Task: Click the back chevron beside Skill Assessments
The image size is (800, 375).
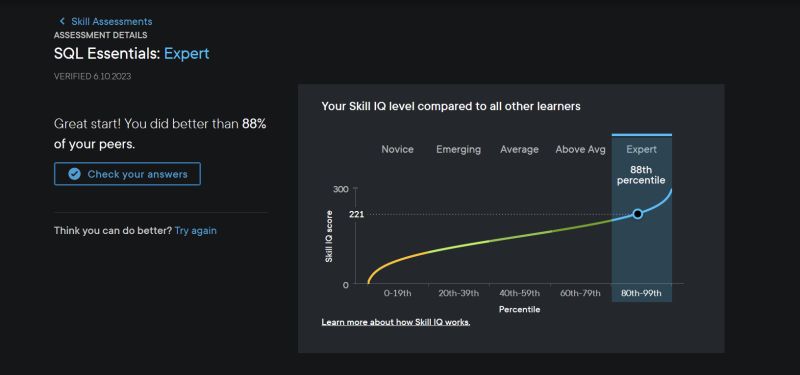Action: pos(62,21)
